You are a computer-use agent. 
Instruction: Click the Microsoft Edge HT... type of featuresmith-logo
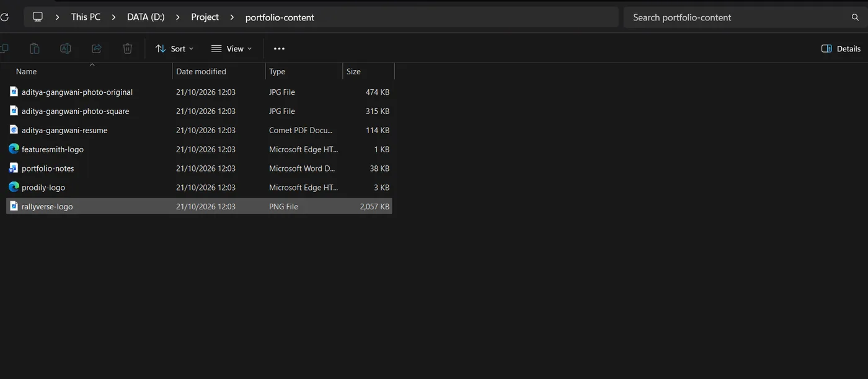coord(304,149)
